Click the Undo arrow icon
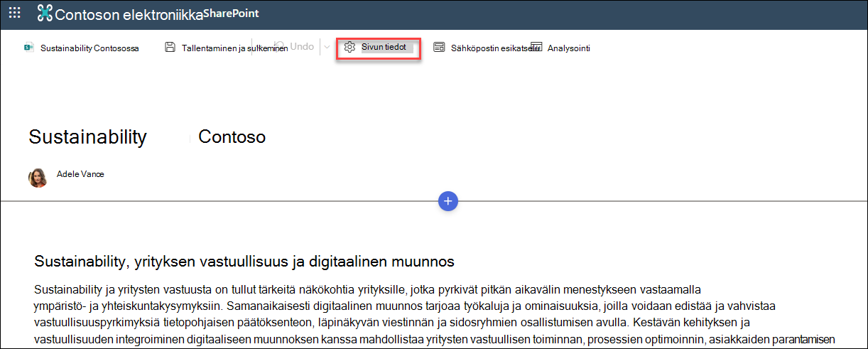 point(281,47)
